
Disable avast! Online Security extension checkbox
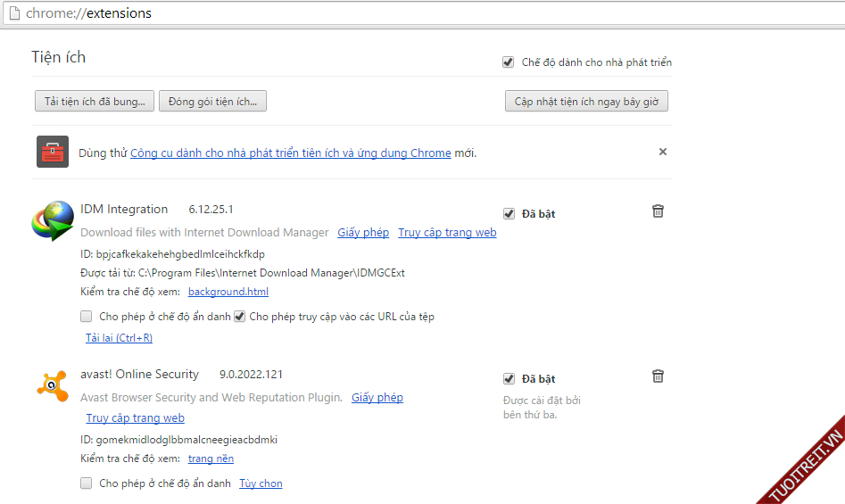(509, 379)
